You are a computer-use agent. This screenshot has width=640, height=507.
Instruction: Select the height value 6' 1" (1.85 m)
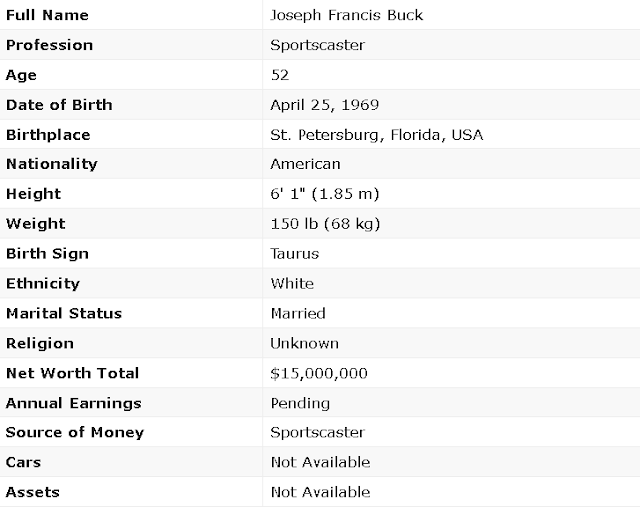(x=325, y=193)
